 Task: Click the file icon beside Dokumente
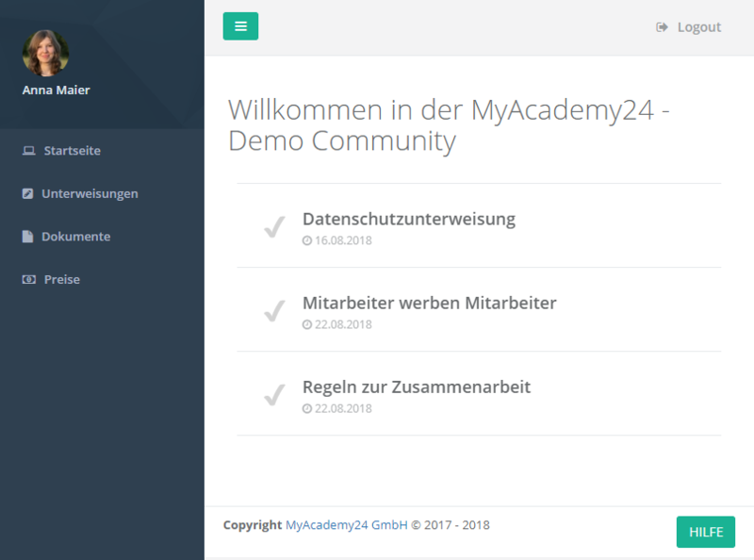[x=28, y=237]
